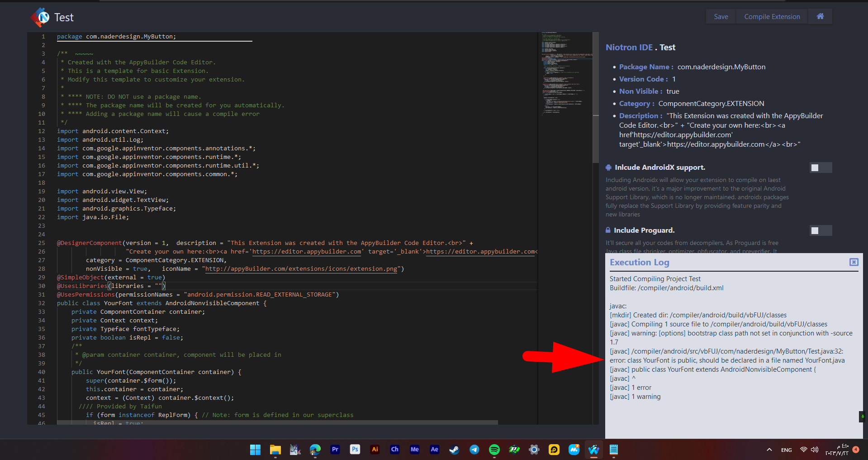Viewport: 868px width, 460px height.
Task: Open Adobe Premiere Pro from taskbar
Action: coord(335,450)
